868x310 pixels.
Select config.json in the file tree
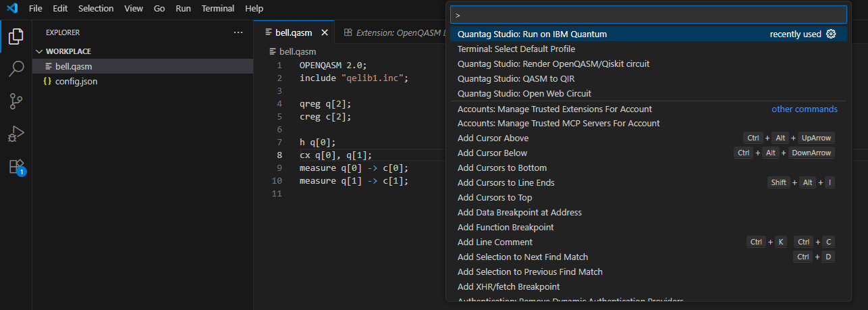[76, 81]
